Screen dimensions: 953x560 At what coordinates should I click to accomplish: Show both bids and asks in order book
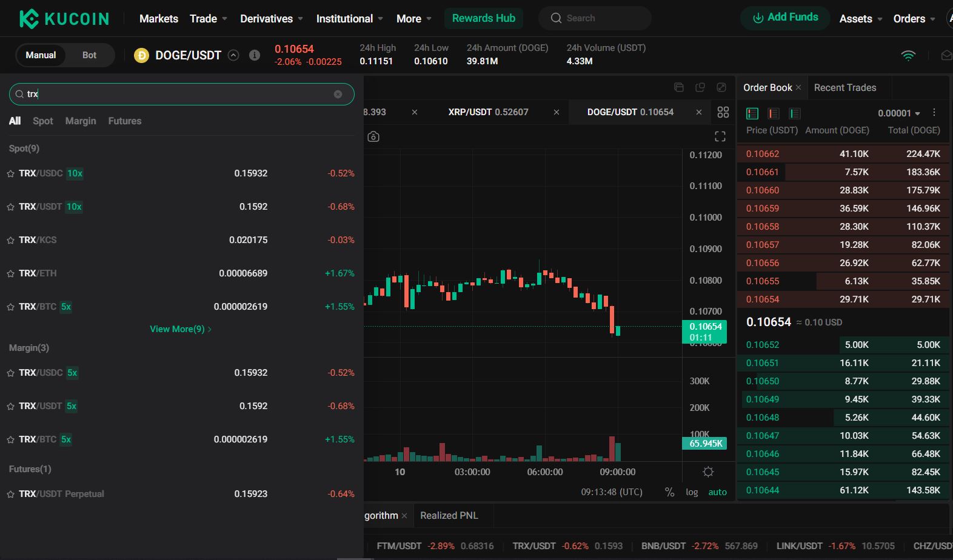(752, 113)
